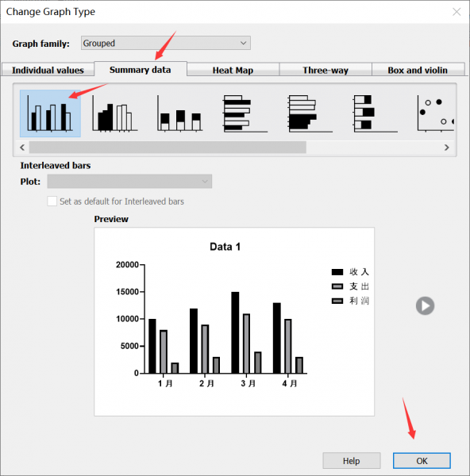This screenshot has height=476, width=470.
Task: Open the Heat Map tab
Action: (x=233, y=70)
